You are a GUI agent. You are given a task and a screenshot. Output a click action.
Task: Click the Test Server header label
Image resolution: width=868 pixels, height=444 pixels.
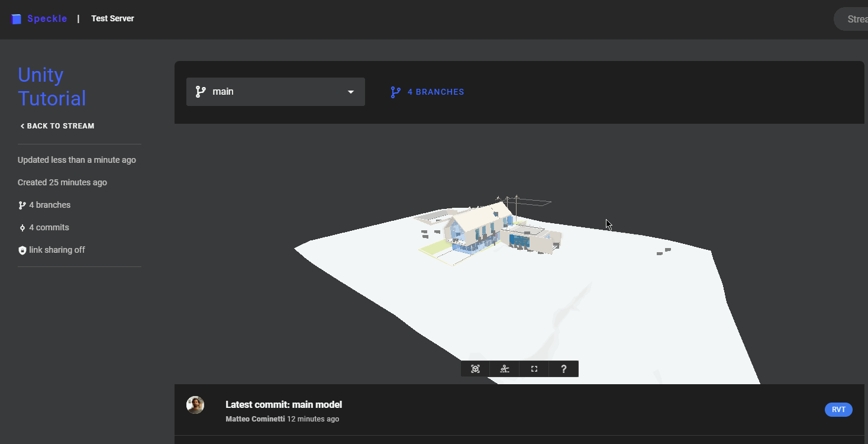pos(112,19)
